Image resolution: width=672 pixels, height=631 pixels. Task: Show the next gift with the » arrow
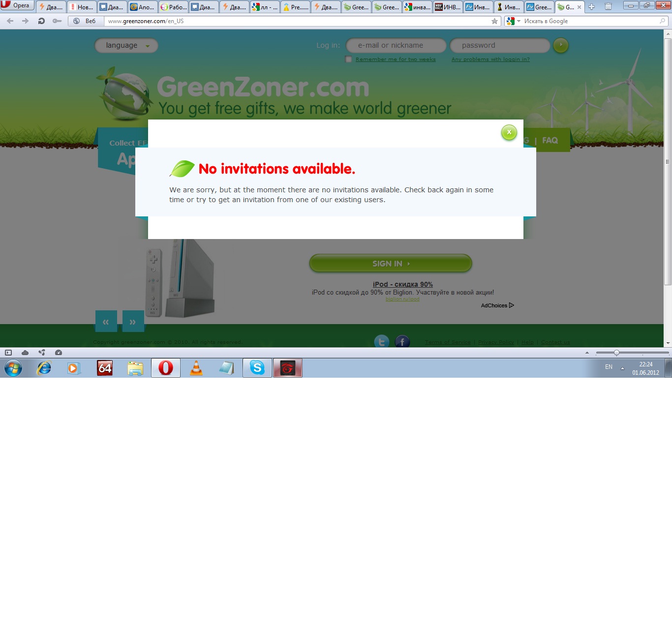[133, 321]
